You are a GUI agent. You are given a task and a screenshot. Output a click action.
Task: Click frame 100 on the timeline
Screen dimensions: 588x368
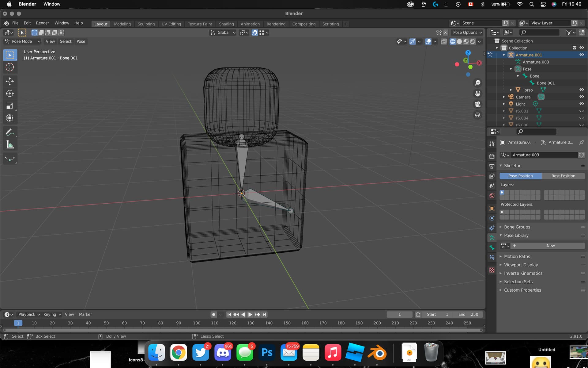[197, 323]
